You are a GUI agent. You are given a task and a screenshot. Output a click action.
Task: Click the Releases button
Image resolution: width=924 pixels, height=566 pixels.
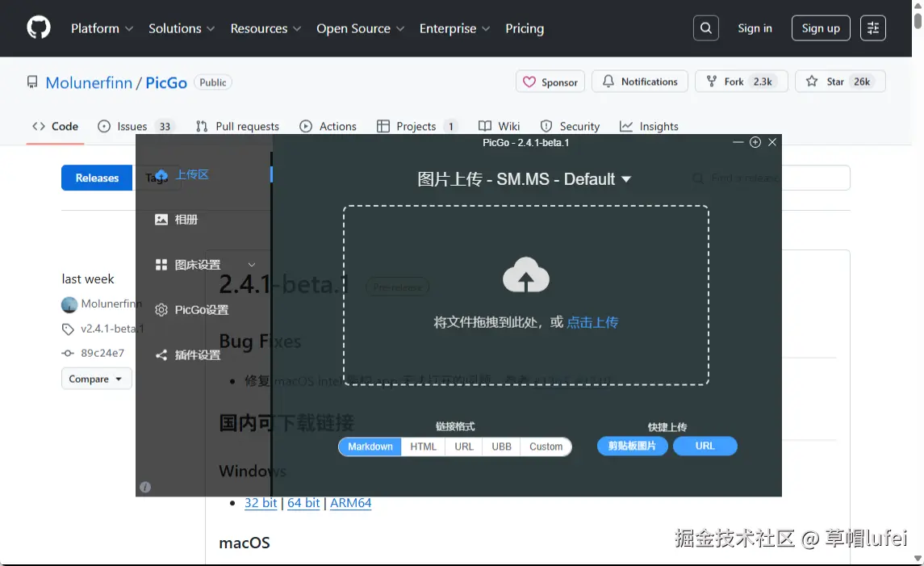pyautogui.click(x=97, y=178)
